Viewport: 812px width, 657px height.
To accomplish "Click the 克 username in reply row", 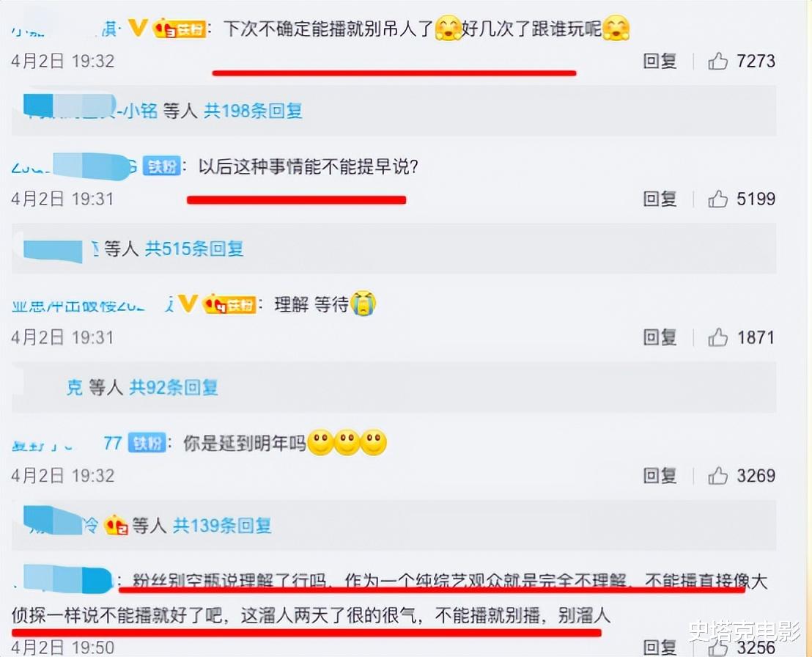I will pyautogui.click(x=75, y=388).
